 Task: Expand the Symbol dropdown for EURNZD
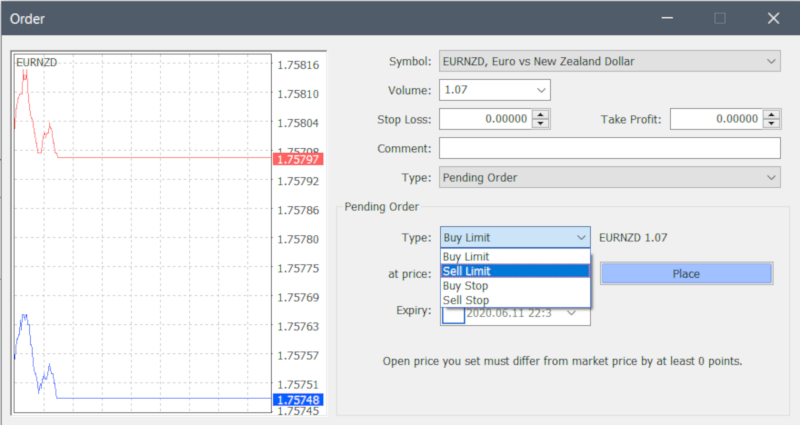(x=770, y=62)
